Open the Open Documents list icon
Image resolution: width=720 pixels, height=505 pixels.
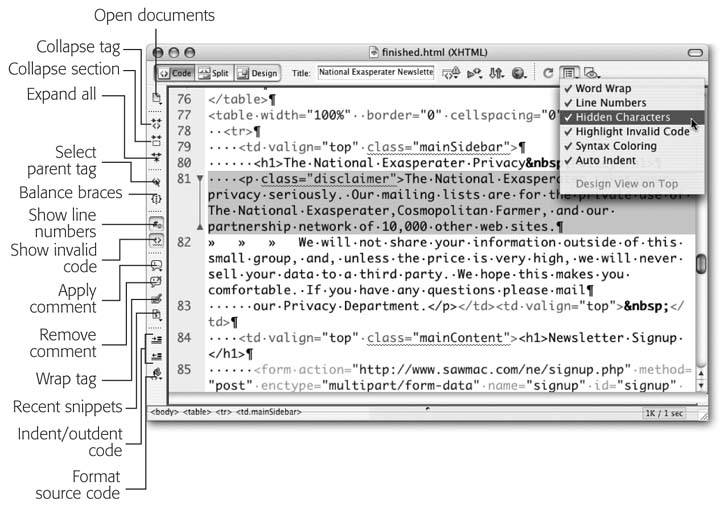click(x=157, y=97)
